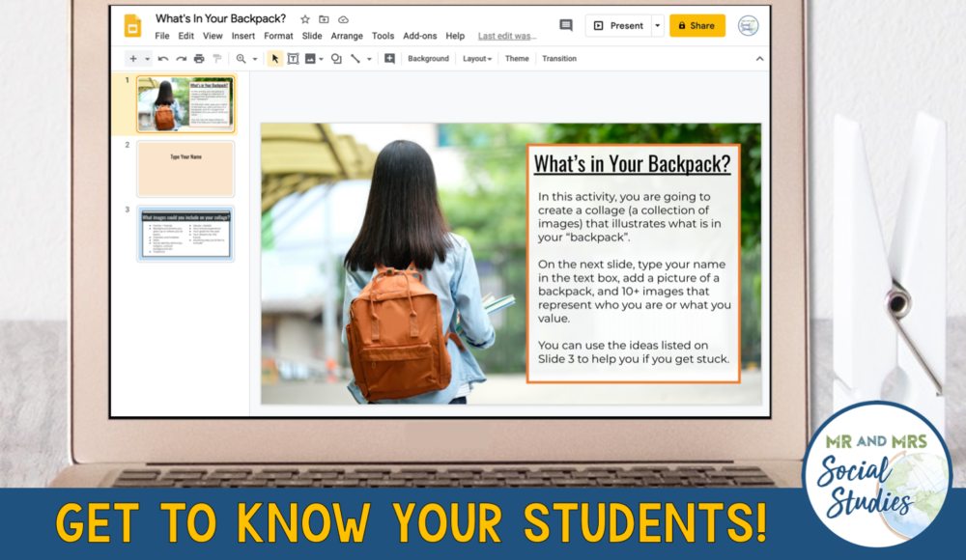The width and height of the screenshot is (966, 560).
Task: Open Present options dropdown arrow
Action: tap(657, 26)
